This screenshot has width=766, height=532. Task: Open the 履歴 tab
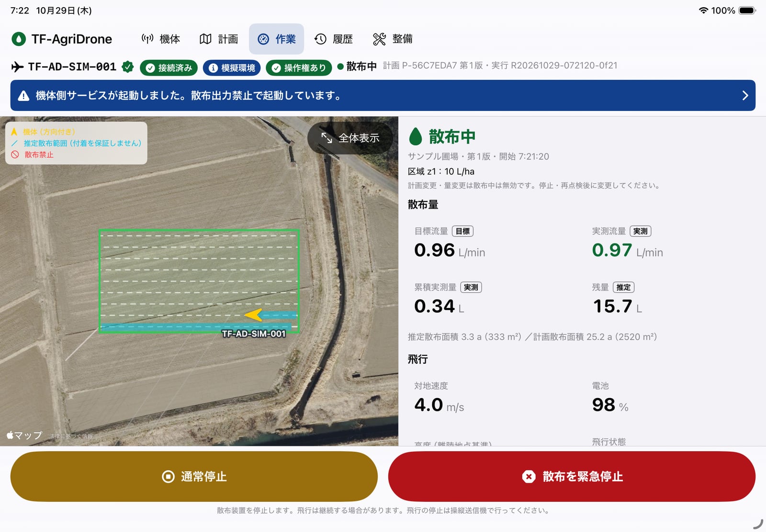pos(334,39)
